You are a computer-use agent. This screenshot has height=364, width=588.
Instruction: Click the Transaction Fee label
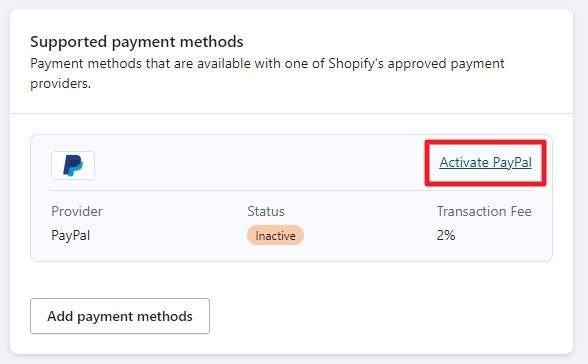pyautogui.click(x=484, y=211)
